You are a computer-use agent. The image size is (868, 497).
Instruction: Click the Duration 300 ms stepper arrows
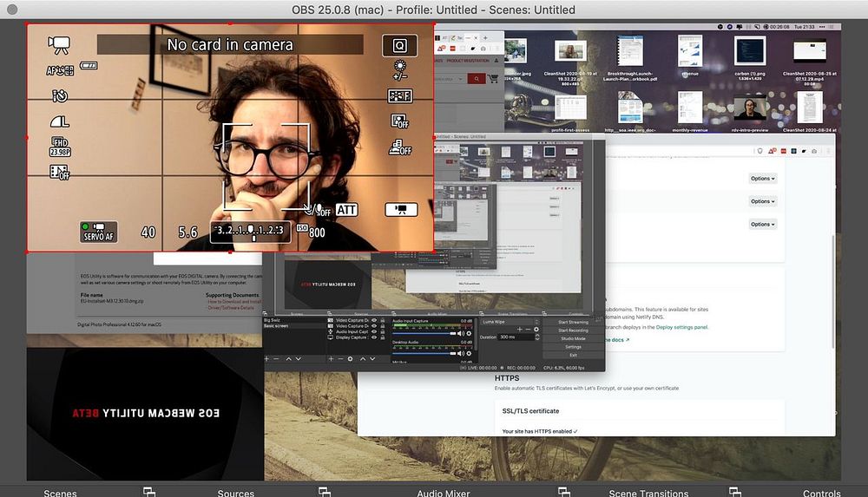coord(537,337)
